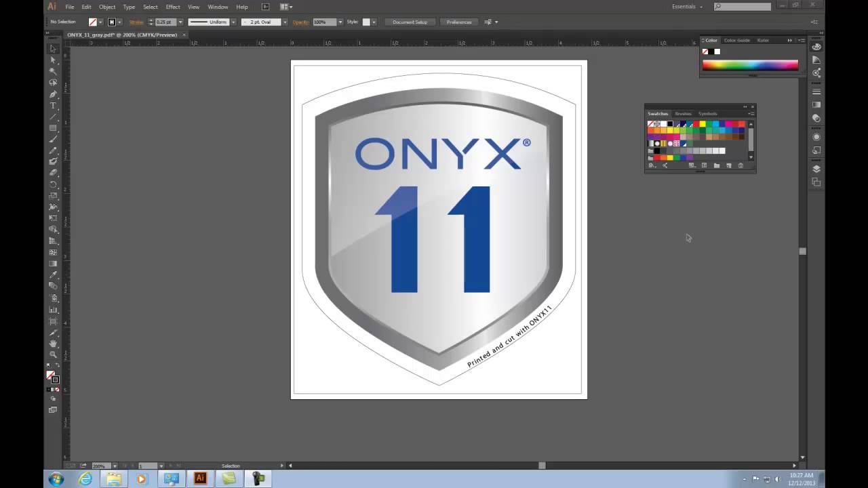Select the Zoom tool

coord(53,354)
